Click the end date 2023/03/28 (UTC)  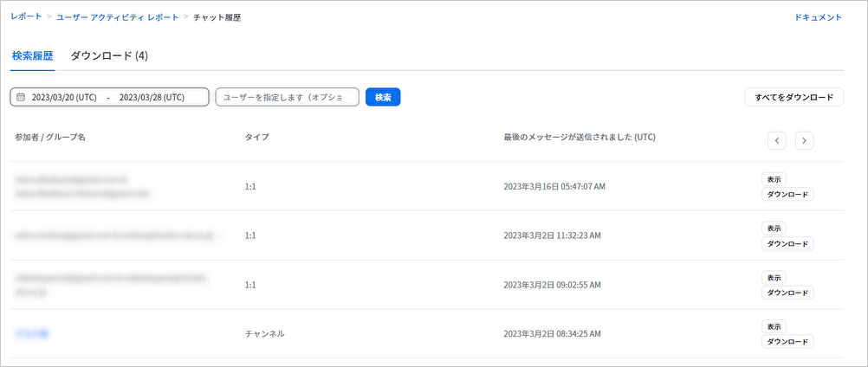(152, 98)
